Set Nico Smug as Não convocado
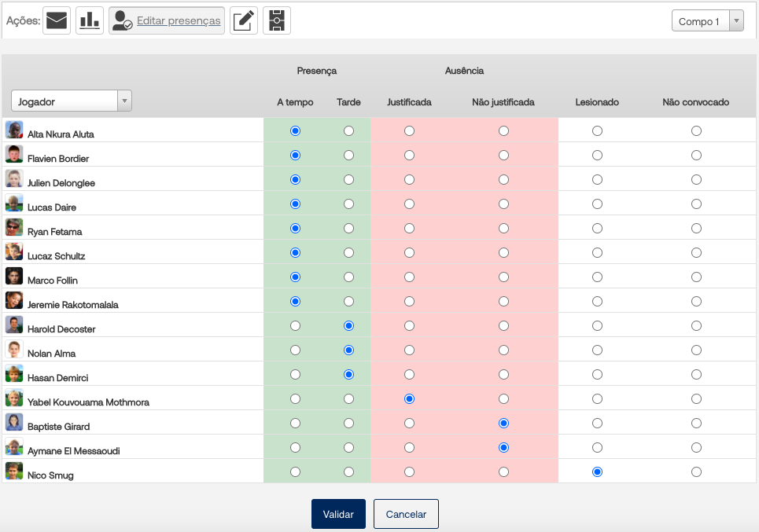Screen dimensions: 759x532 pyautogui.click(x=696, y=472)
